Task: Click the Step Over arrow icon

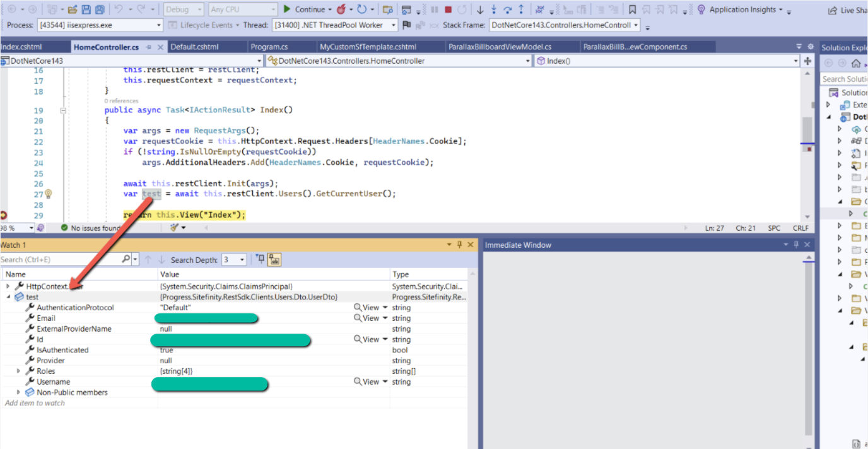Action: [507, 9]
